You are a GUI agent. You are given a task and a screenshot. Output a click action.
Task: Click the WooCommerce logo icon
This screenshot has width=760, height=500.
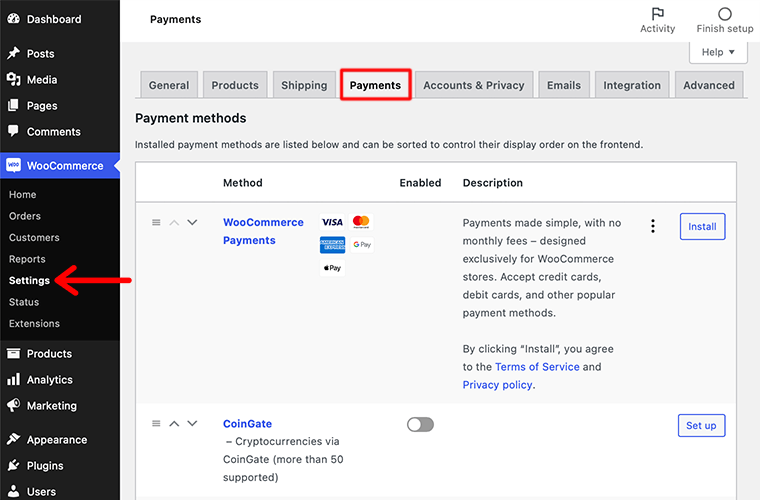tap(14, 165)
